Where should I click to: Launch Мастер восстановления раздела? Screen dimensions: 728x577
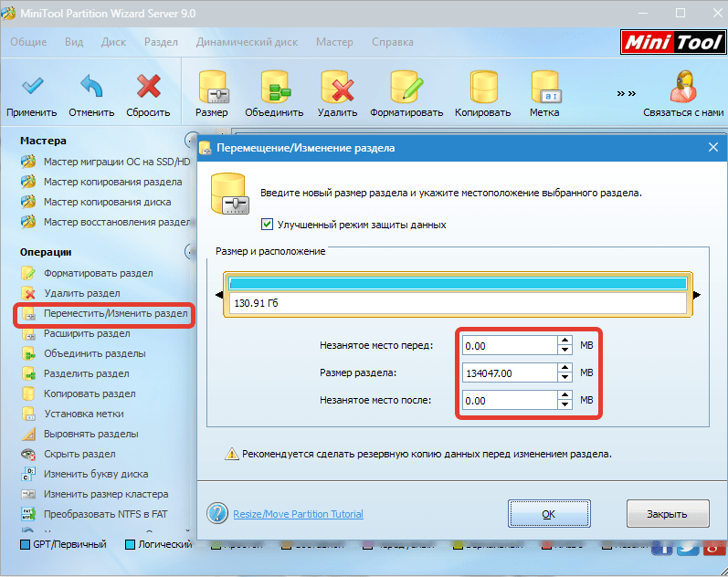pyautogui.click(x=106, y=222)
